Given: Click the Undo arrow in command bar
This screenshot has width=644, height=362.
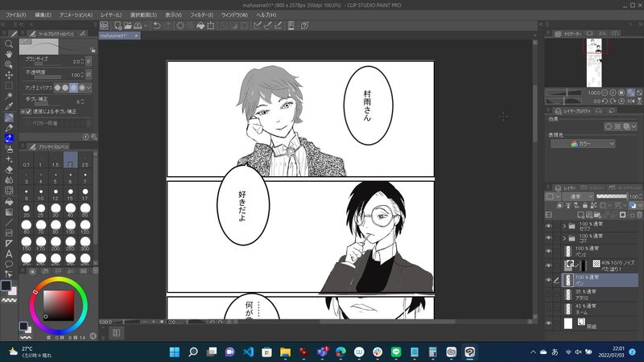Looking at the screenshot, I should [156, 26].
